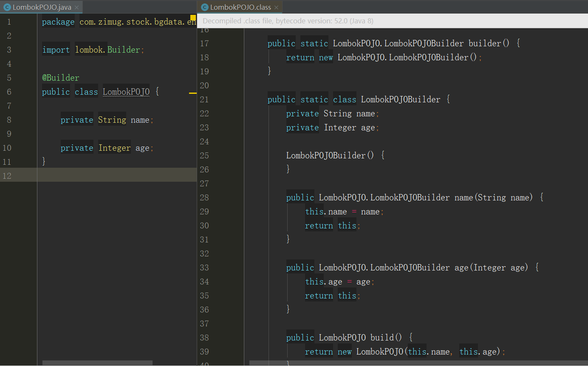This screenshot has width=588, height=366.
Task: Click the builder() method name on line 17
Action: click(484, 43)
